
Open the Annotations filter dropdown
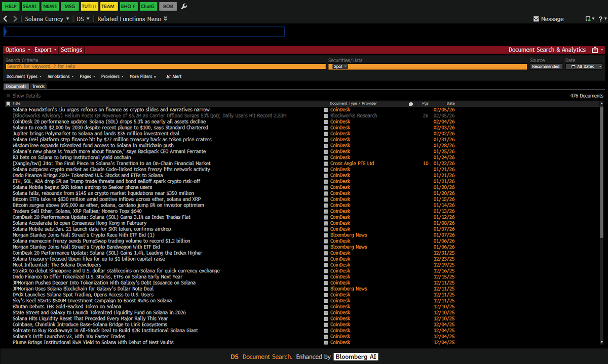pyautogui.click(x=60, y=76)
